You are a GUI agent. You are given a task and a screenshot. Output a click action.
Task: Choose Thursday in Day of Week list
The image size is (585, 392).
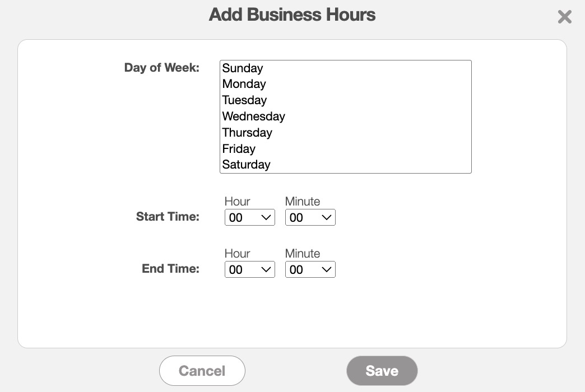[247, 133]
